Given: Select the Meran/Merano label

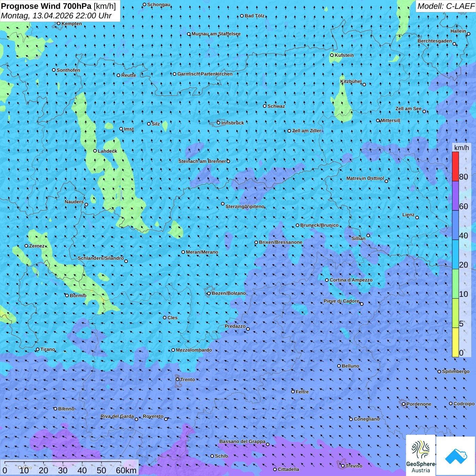Looking at the screenshot, I should 202,252.
